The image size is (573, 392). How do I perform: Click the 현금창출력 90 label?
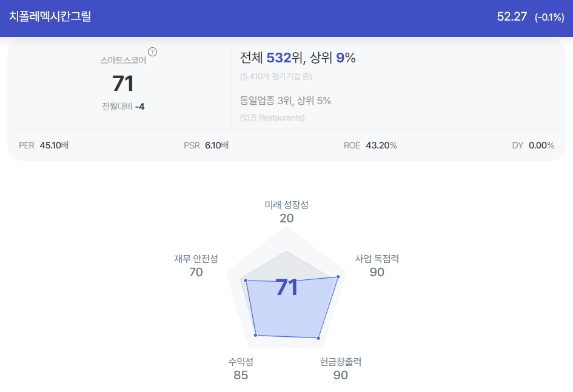pos(341,368)
